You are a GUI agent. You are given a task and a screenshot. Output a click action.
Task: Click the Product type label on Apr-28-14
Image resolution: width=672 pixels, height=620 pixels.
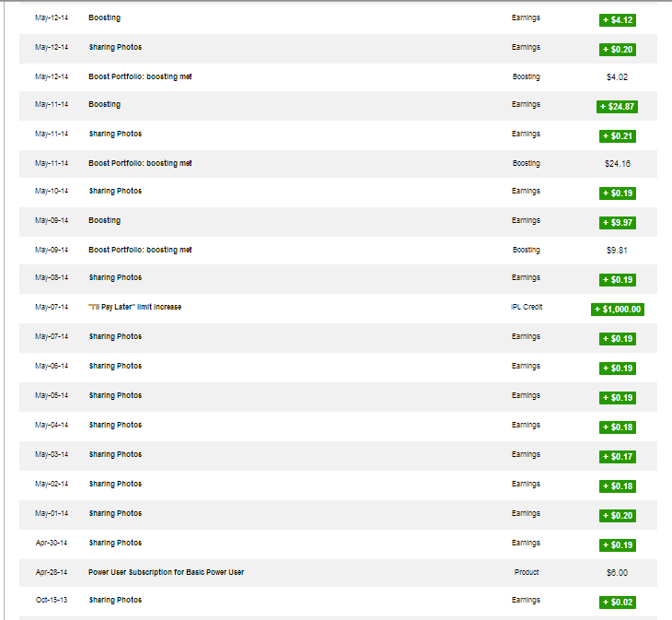(x=527, y=572)
